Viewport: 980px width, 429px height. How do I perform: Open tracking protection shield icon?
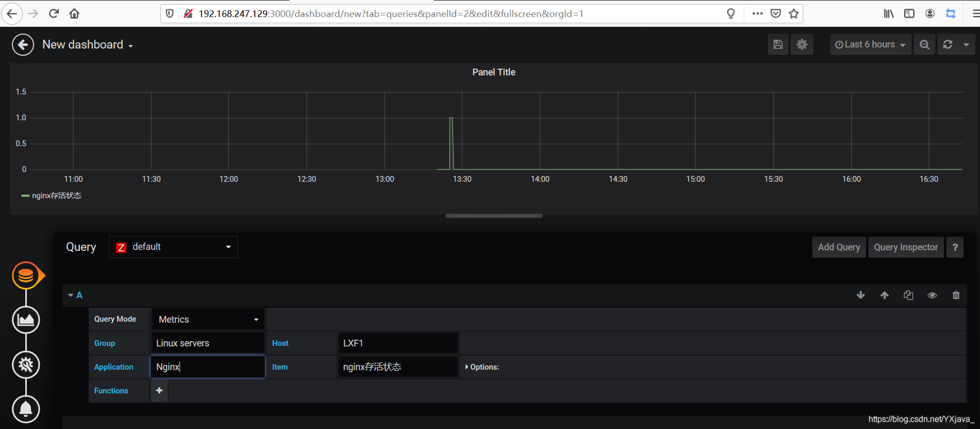tap(170, 13)
